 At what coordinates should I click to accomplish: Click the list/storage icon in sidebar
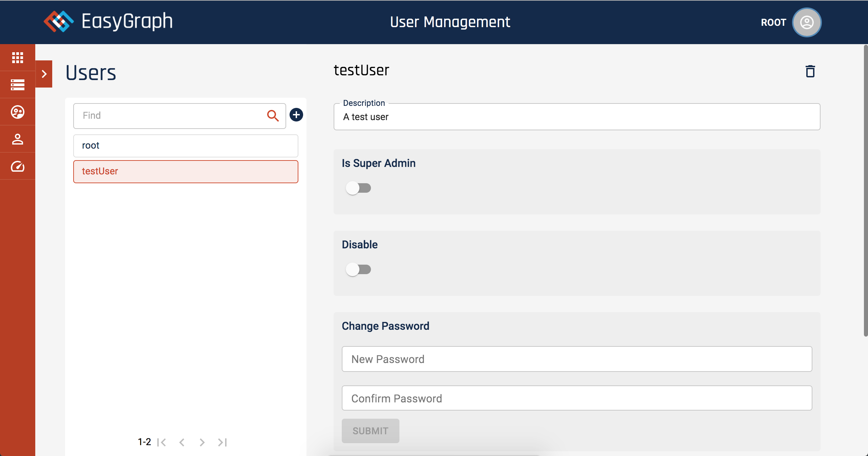click(18, 85)
